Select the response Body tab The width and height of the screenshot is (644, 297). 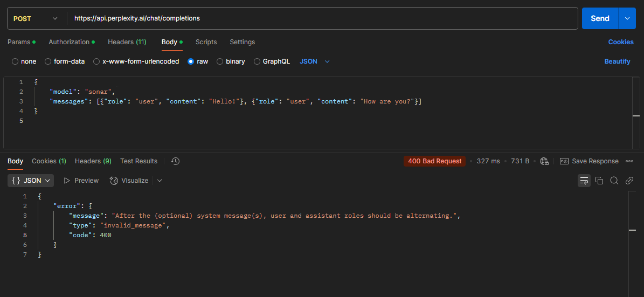pyautogui.click(x=15, y=161)
